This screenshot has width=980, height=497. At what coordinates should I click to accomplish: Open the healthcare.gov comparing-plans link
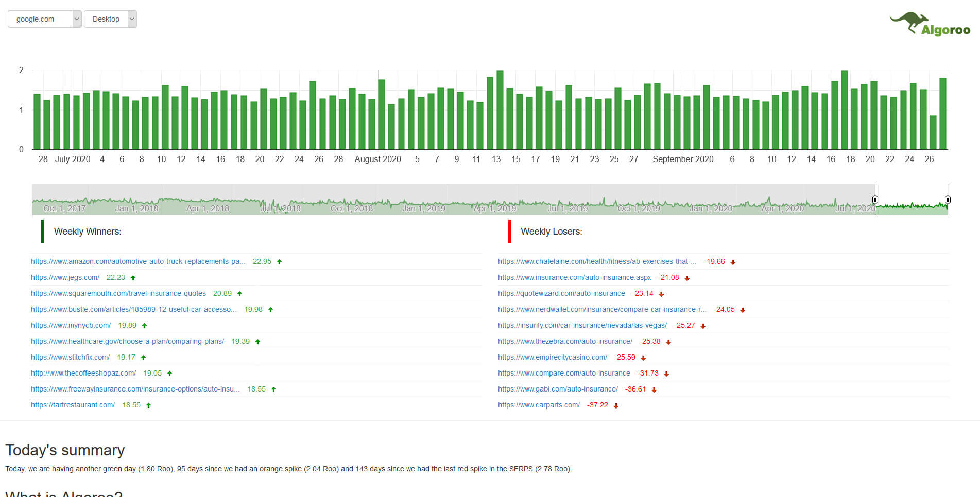click(x=127, y=341)
